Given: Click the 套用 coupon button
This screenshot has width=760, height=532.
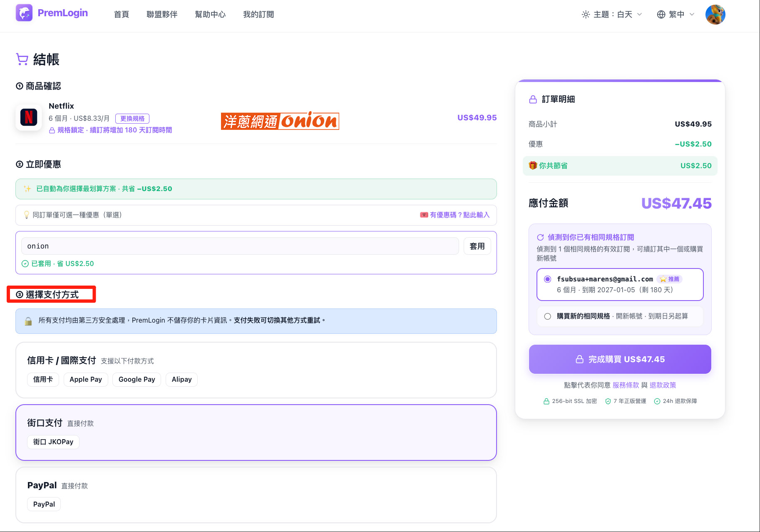Looking at the screenshot, I should 477,246.
